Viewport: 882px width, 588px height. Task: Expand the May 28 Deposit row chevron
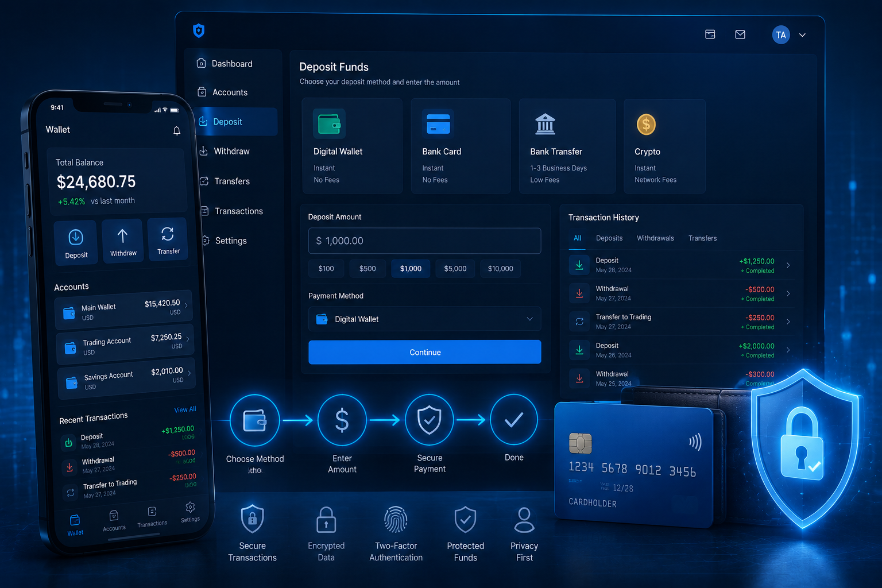pos(788,265)
